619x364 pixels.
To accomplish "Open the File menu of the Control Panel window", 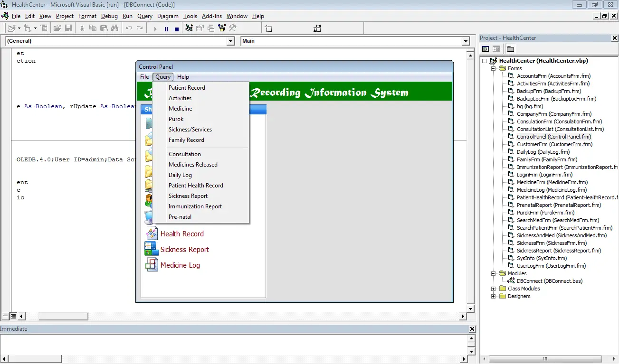I will pyautogui.click(x=144, y=77).
